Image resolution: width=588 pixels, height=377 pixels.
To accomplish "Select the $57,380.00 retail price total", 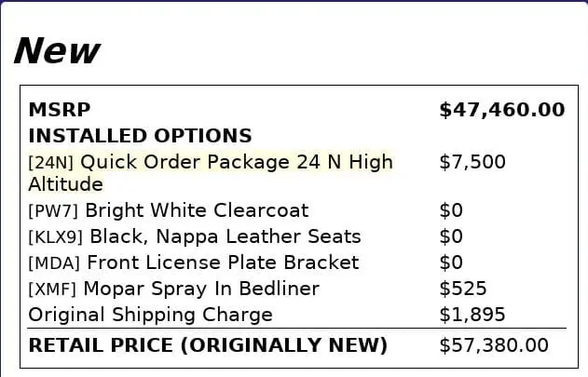I will pos(493,345).
